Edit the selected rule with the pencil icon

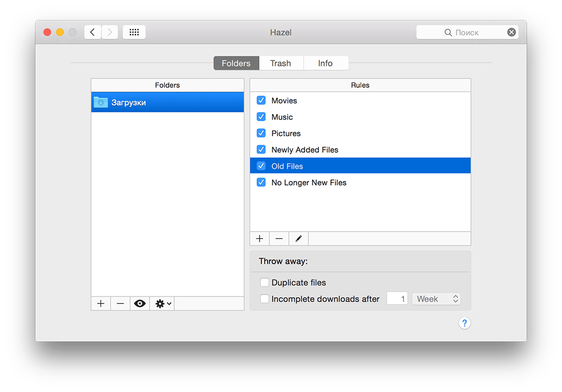298,239
